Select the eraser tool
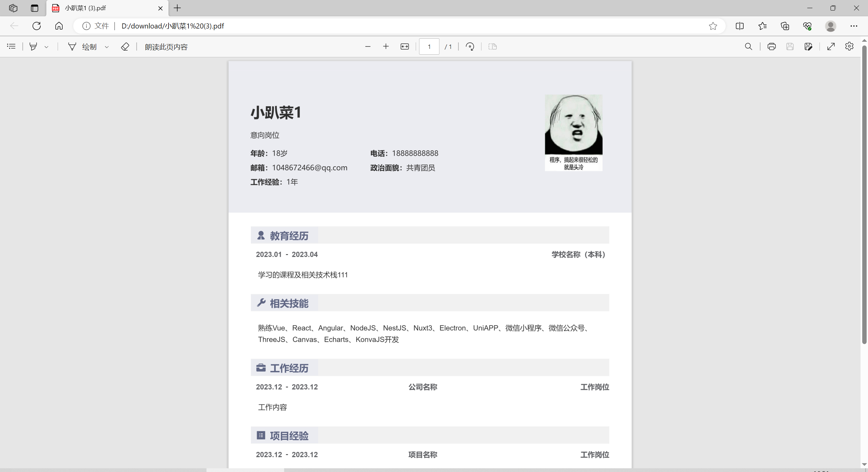The width and height of the screenshot is (868, 472). tap(125, 46)
